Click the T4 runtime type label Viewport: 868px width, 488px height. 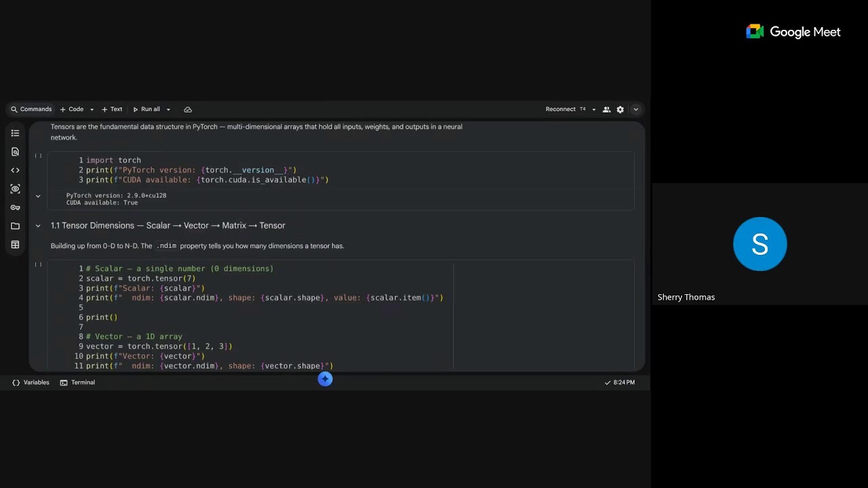point(583,109)
